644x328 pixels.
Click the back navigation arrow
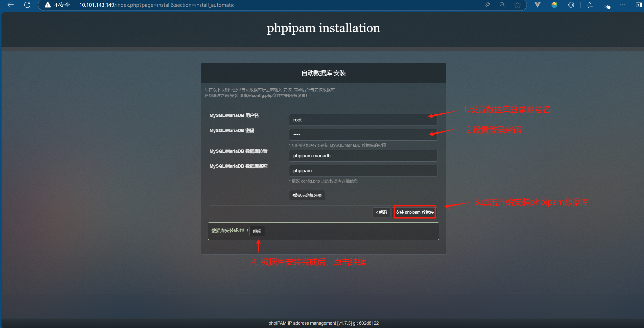[x=10, y=5]
